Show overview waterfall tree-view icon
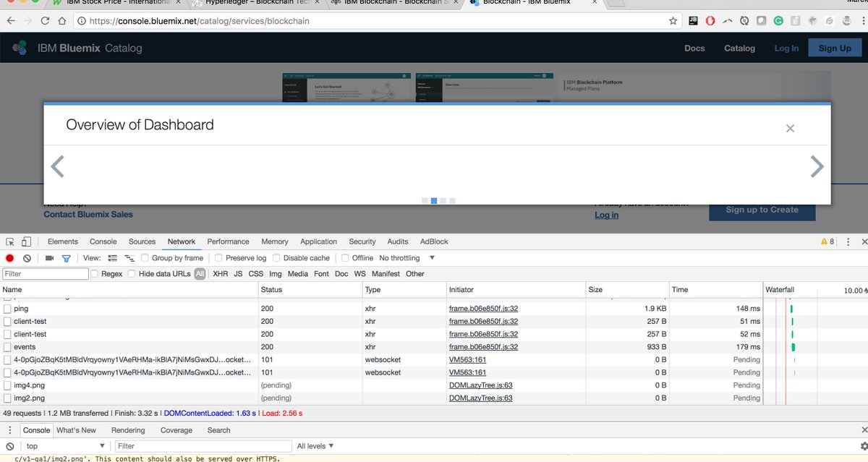This screenshot has width=868, height=462. pos(129,258)
